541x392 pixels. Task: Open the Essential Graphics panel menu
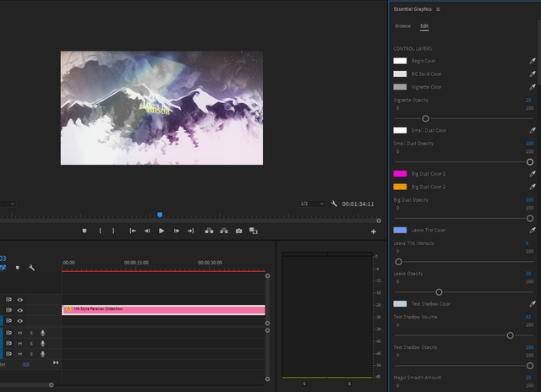(x=438, y=9)
